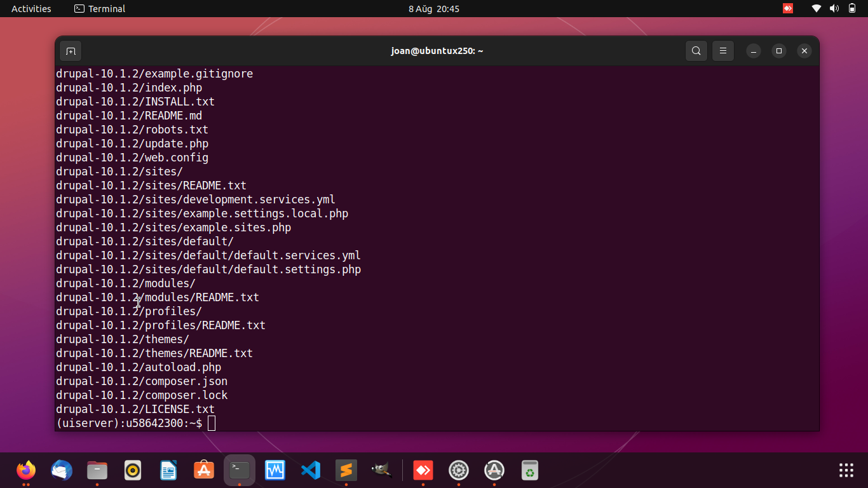The image size is (868, 488).
Task: Open the Terminal hamburger menu
Action: (x=723, y=51)
